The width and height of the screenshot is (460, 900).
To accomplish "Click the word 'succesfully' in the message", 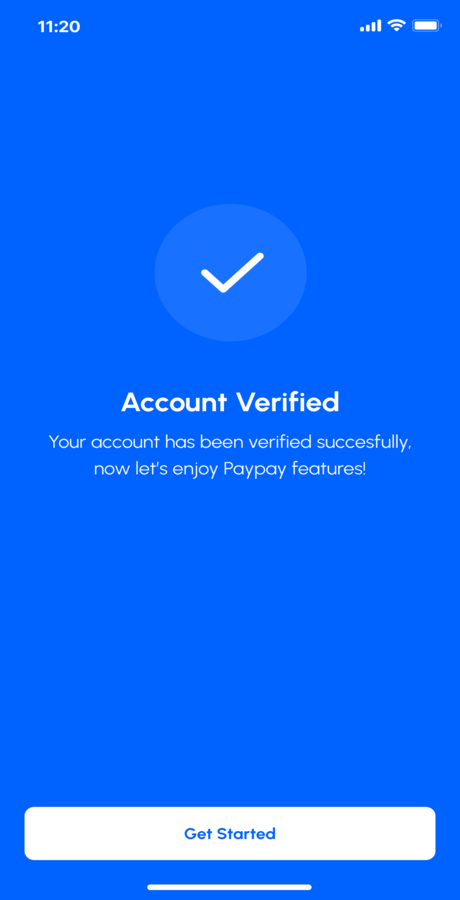I will (365, 443).
